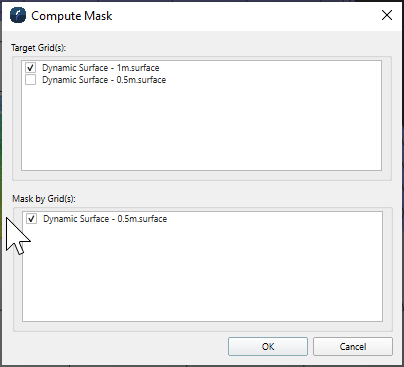Select the Dynamic Surface - 1m.surface row text

(x=100, y=68)
